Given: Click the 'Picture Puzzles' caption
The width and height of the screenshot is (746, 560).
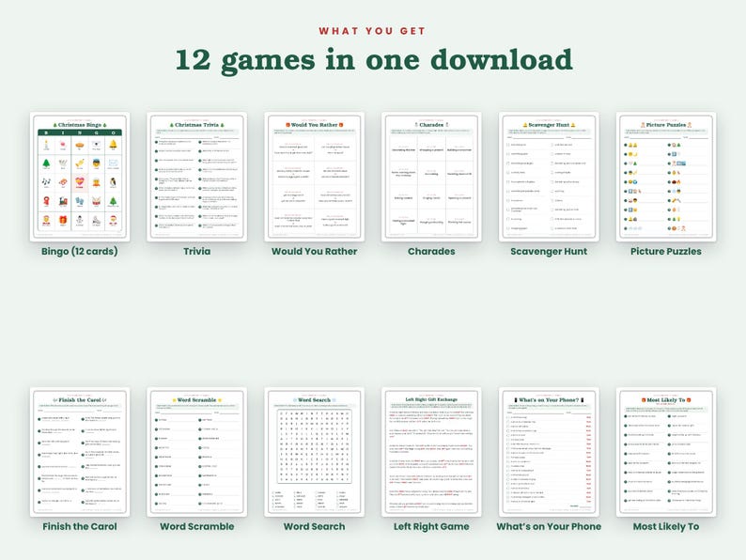Looking at the screenshot, I should click(666, 251).
